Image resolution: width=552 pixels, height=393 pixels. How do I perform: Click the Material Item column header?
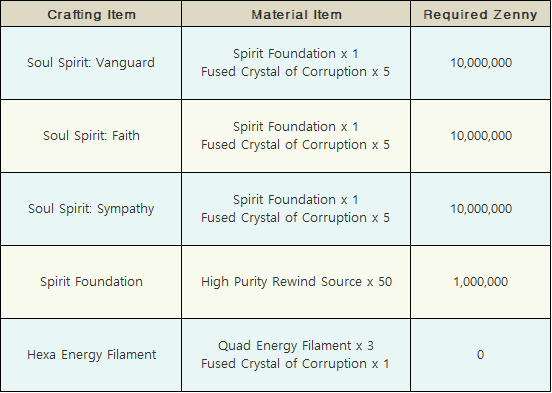(296, 14)
